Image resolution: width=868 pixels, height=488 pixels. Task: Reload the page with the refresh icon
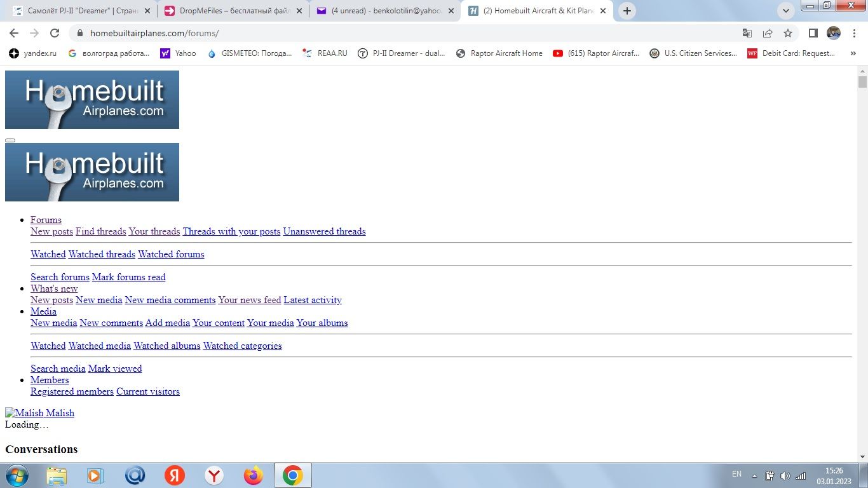[55, 33]
